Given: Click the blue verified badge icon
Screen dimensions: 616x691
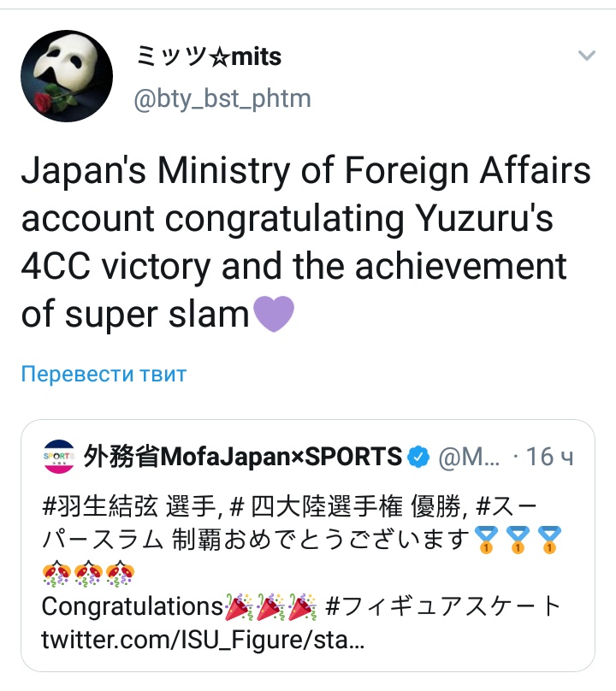Looking at the screenshot, I should [x=418, y=457].
